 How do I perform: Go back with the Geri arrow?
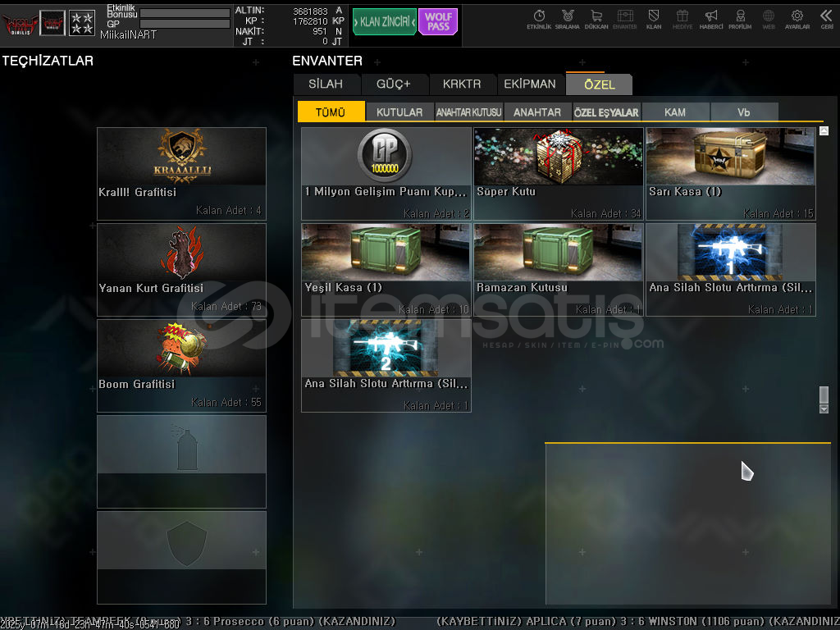tap(827, 20)
